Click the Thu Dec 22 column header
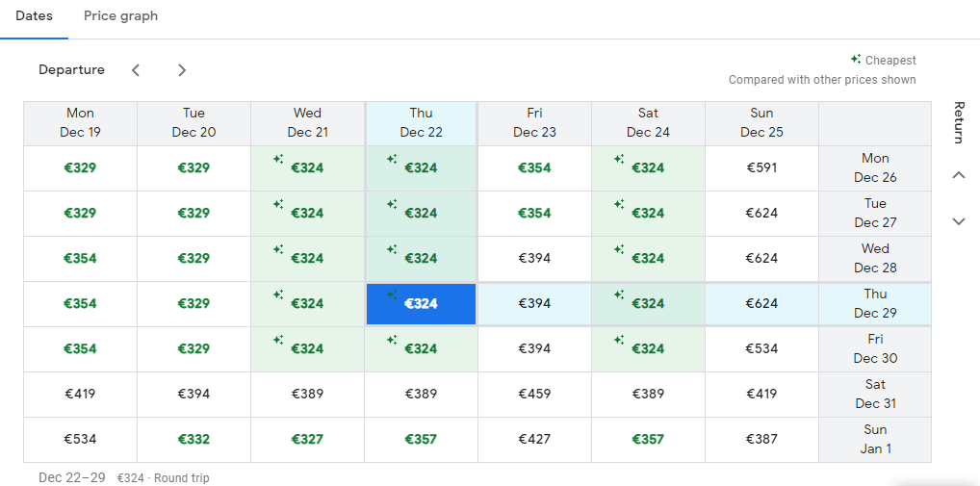This screenshot has width=980, height=486. (421, 122)
